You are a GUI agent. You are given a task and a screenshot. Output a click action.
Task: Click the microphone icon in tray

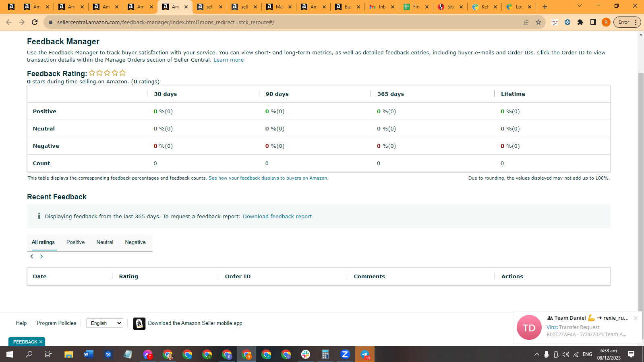[546, 354]
